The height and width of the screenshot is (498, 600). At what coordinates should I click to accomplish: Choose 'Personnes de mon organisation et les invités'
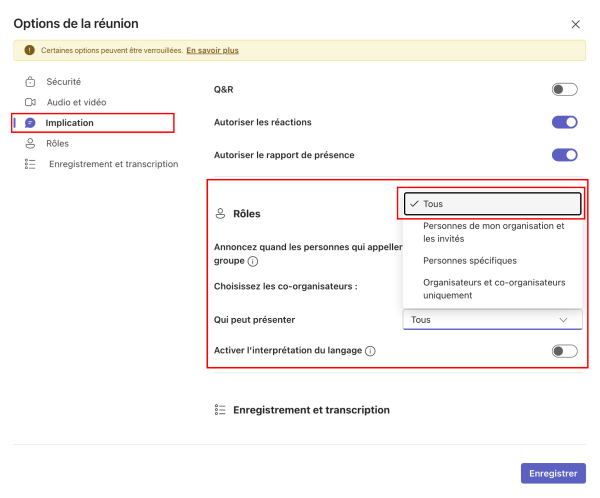492,232
